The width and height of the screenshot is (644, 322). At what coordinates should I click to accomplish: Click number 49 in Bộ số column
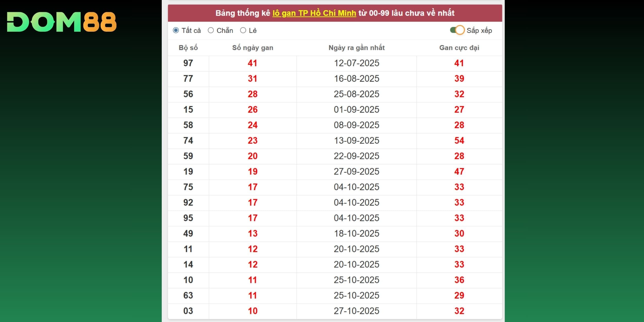pyautogui.click(x=188, y=233)
